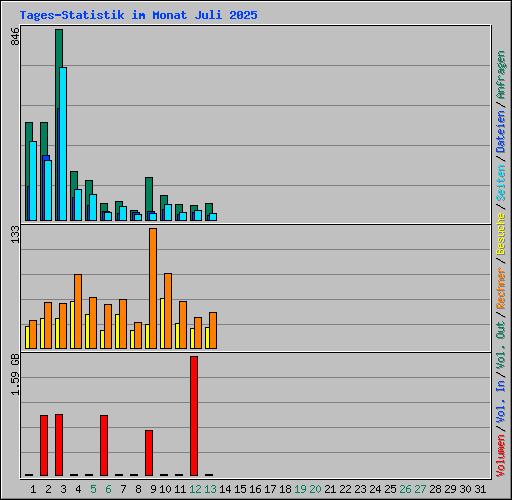The image size is (512, 500).
Task: Select the tallest orange Rechner bar on day 9
Action: (x=153, y=289)
